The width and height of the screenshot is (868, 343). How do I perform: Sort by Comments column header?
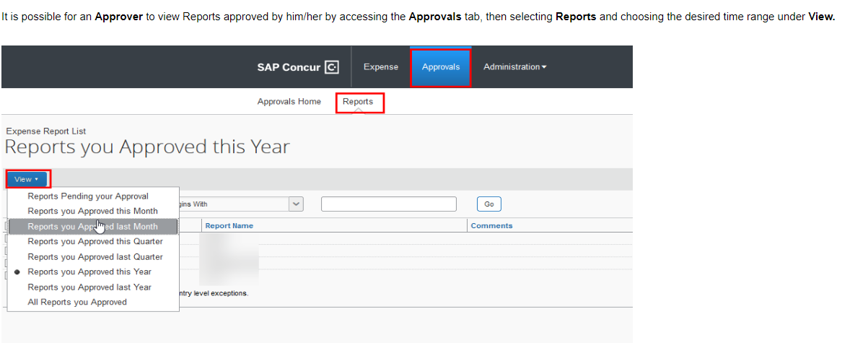tap(491, 226)
